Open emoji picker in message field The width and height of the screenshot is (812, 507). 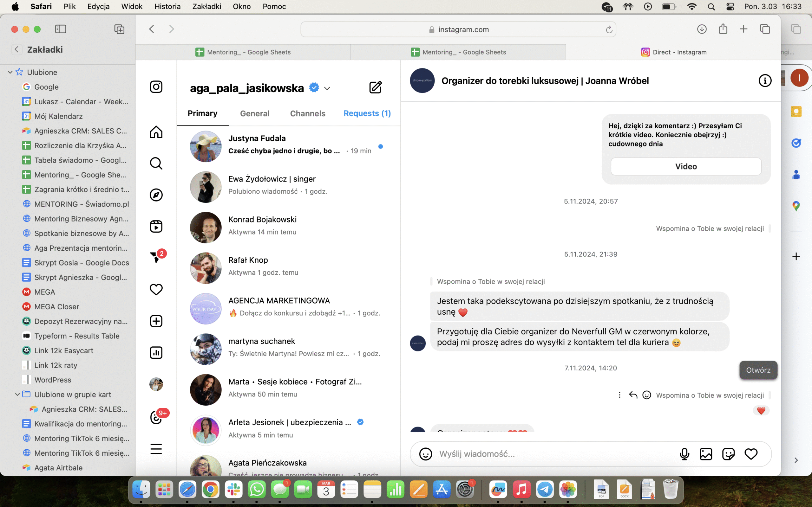(x=425, y=454)
